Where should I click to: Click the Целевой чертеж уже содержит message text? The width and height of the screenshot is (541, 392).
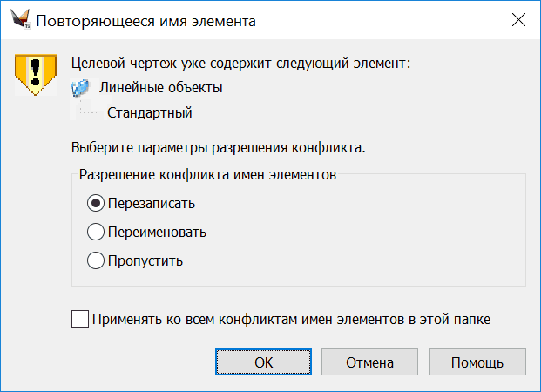[x=240, y=64]
